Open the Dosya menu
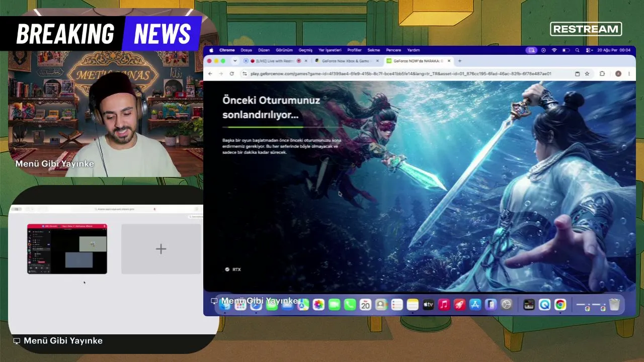Image resolution: width=644 pixels, height=362 pixels. point(246,50)
